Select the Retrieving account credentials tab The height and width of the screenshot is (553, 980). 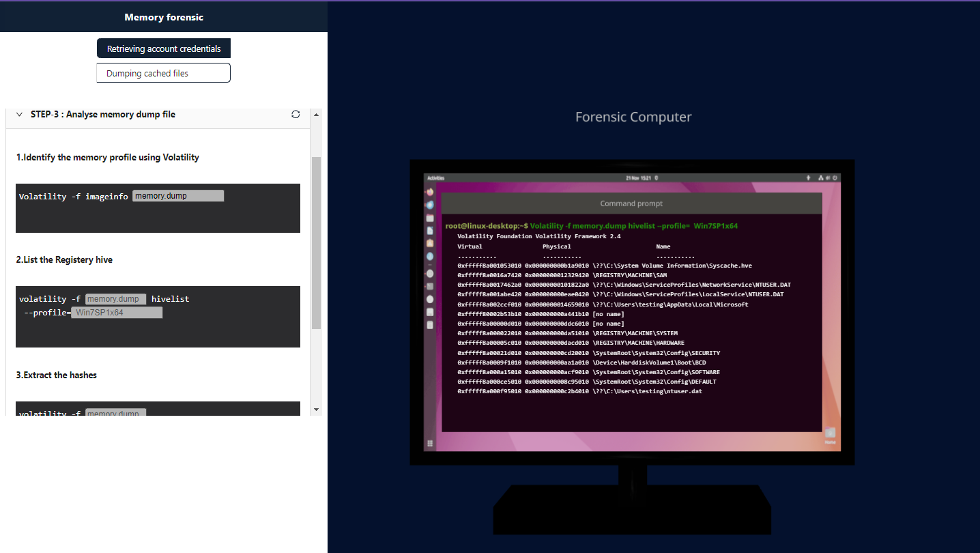click(164, 48)
